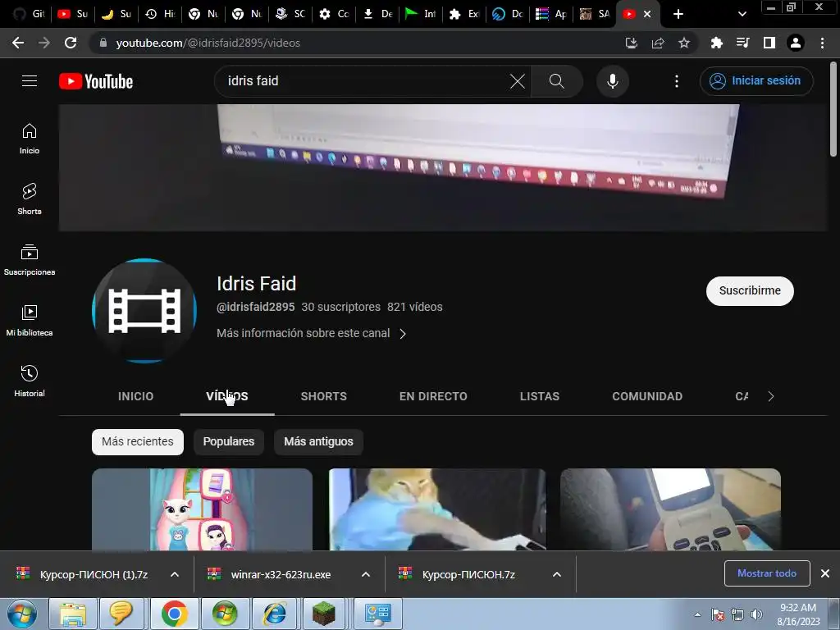Click the browser forward arrow
This screenshot has width=840, height=630.
(44, 43)
